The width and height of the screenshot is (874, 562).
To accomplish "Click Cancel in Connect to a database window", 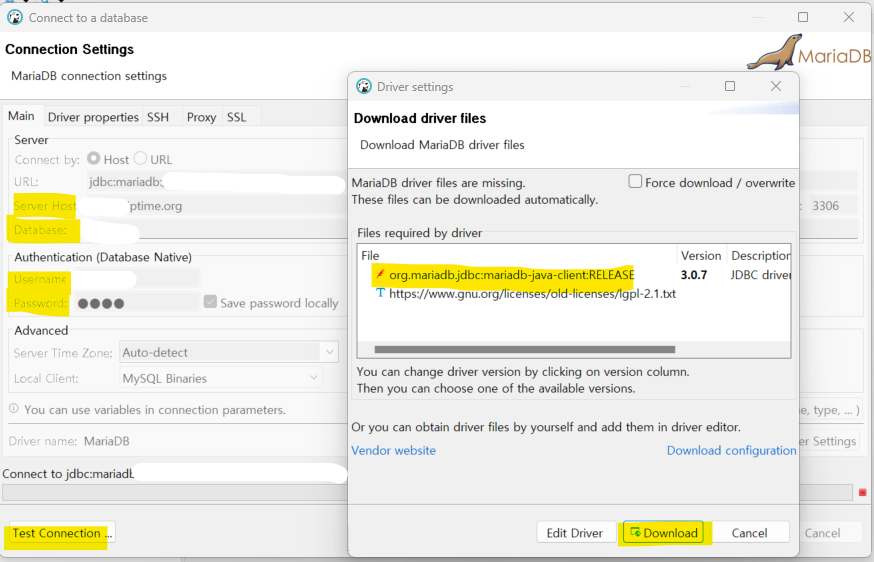I will 822,532.
